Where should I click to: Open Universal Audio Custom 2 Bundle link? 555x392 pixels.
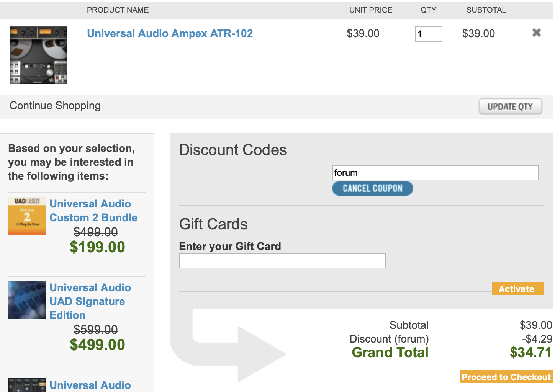pos(93,211)
